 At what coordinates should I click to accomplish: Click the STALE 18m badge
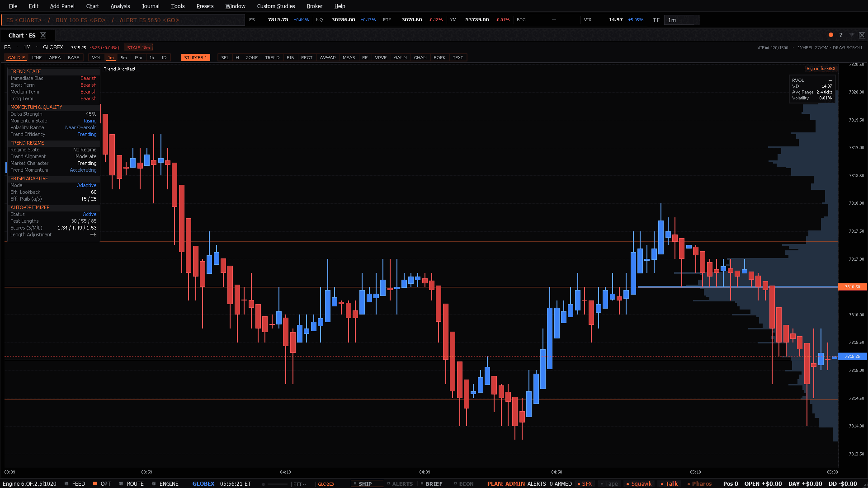click(138, 47)
